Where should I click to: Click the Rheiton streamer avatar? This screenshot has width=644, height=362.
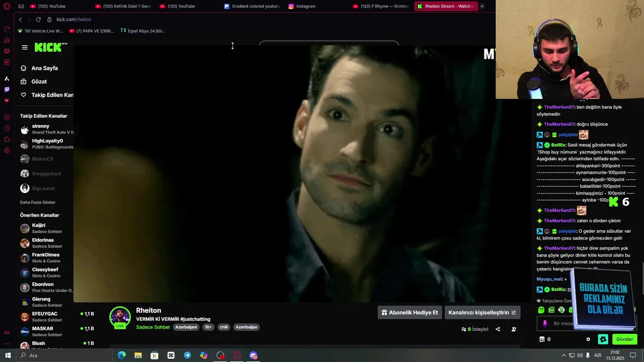120,317
